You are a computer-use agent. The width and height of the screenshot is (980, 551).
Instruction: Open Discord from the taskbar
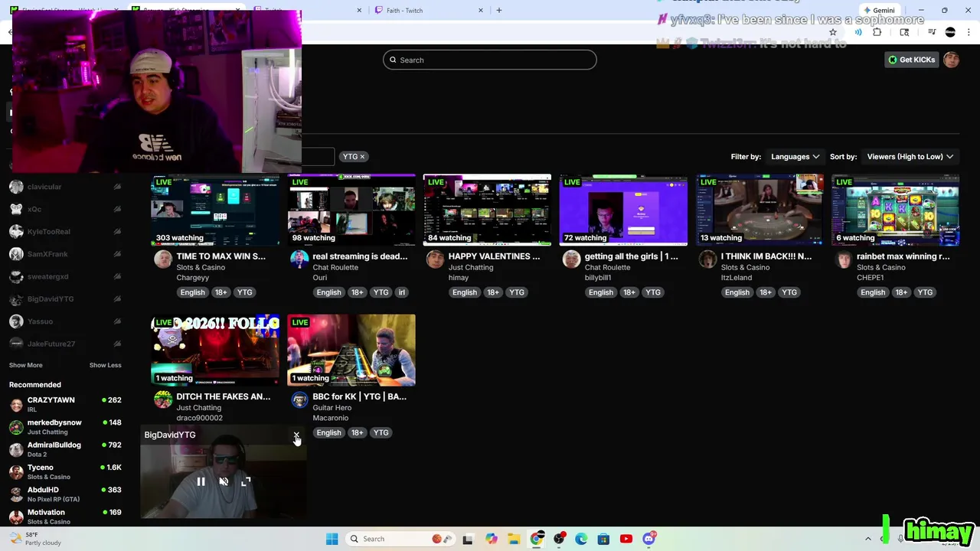(x=649, y=539)
